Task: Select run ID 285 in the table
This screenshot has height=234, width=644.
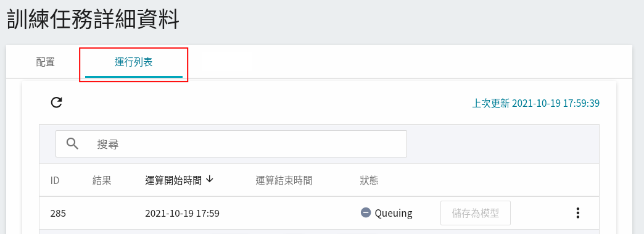Action: click(58, 214)
